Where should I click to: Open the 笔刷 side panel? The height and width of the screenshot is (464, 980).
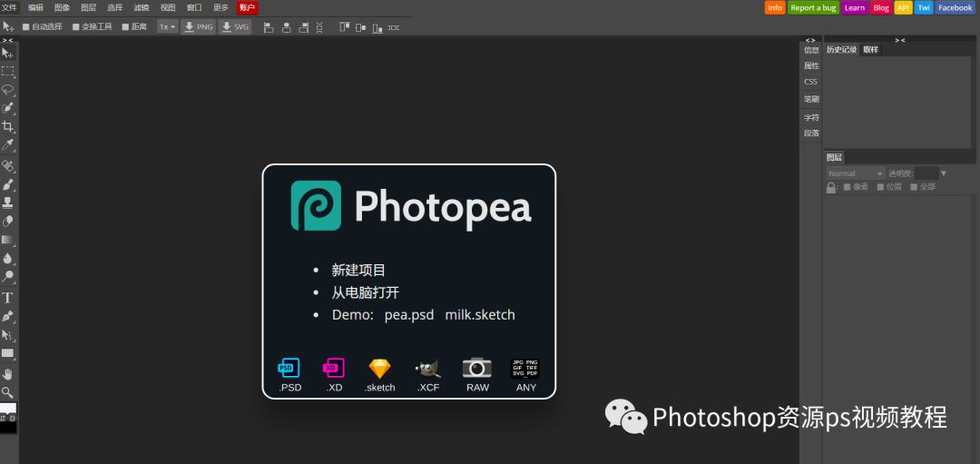[x=811, y=99]
